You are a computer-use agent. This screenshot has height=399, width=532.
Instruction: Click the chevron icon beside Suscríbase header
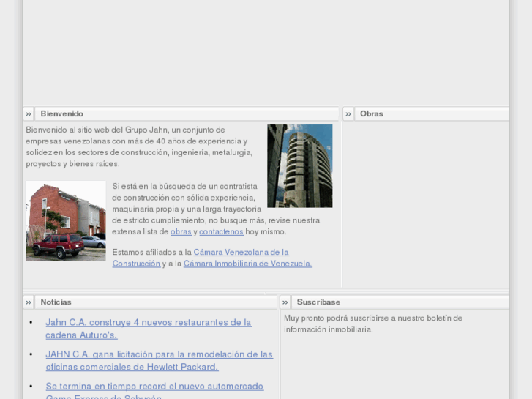(x=285, y=302)
